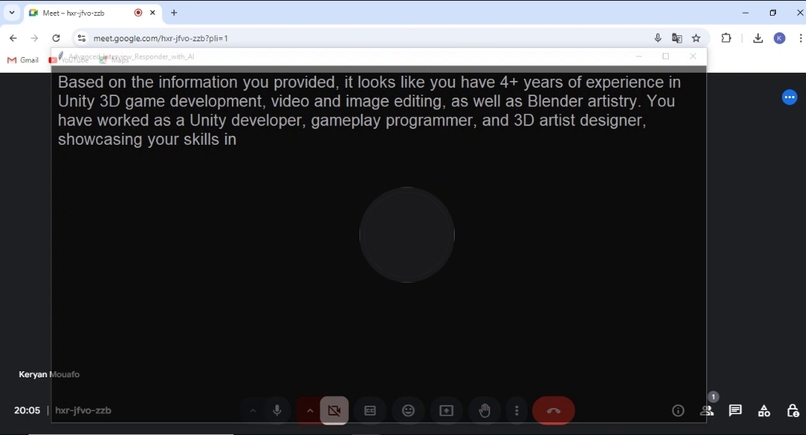806x435 pixels.
Task: Click the response text starting "Based on the information"
Action: click(x=369, y=111)
